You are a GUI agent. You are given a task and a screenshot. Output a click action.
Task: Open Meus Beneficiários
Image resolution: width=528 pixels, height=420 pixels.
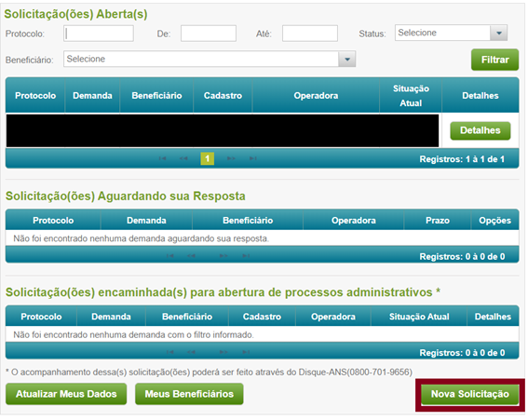click(189, 394)
